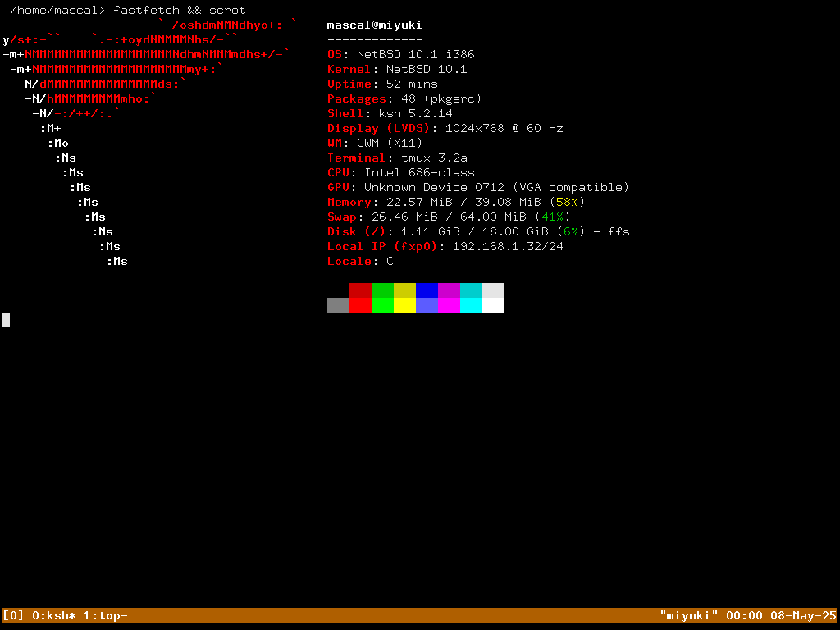Switch to the 1:top- tmux window
The width and height of the screenshot is (840, 630).
coord(105,615)
